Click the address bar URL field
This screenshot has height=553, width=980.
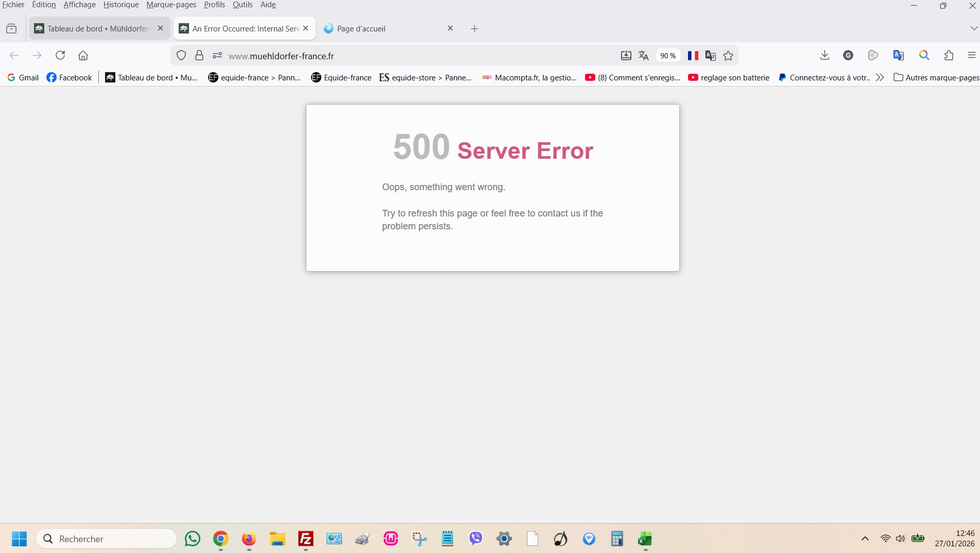412,56
